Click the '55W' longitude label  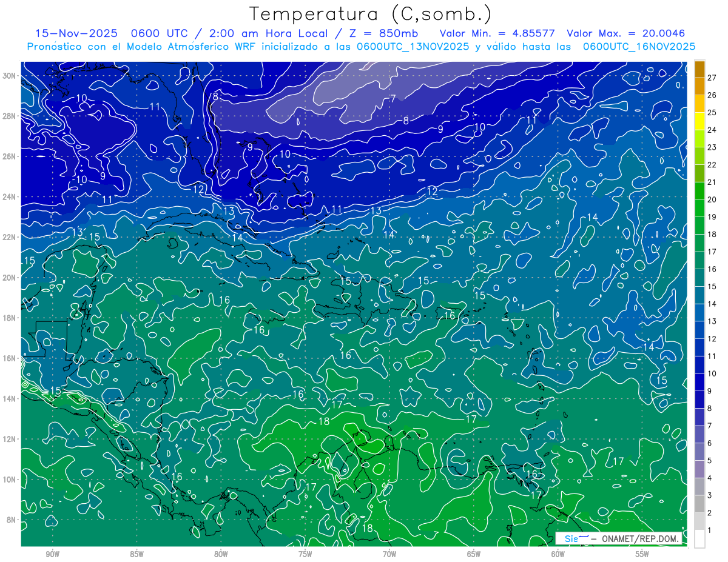click(642, 554)
